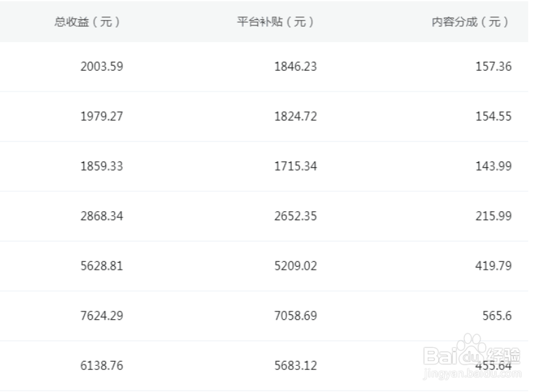Click the content share value 143.99
The width and height of the screenshot is (552, 392).
point(493,166)
